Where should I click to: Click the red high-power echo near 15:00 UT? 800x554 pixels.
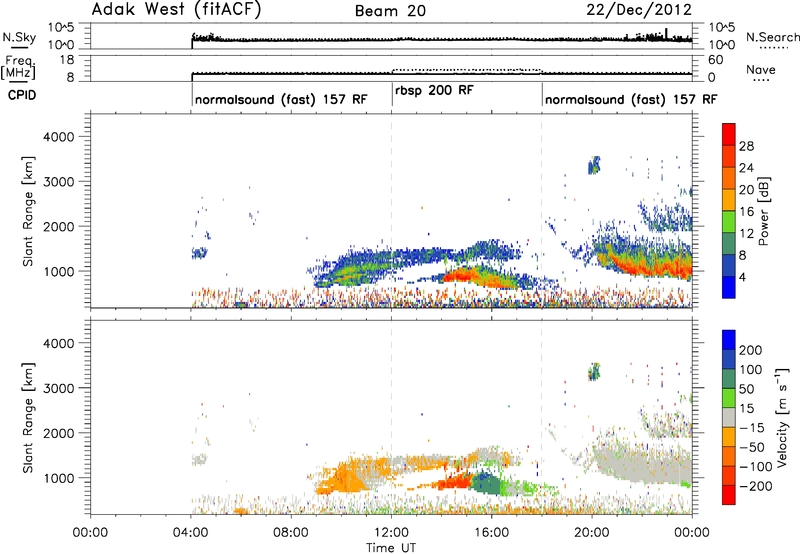click(x=461, y=275)
